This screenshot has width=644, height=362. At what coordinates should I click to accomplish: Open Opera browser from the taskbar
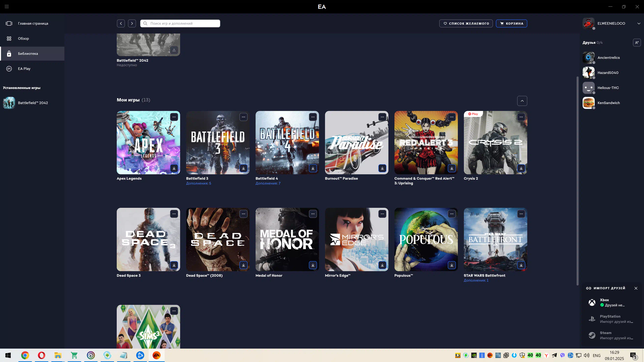point(41,355)
